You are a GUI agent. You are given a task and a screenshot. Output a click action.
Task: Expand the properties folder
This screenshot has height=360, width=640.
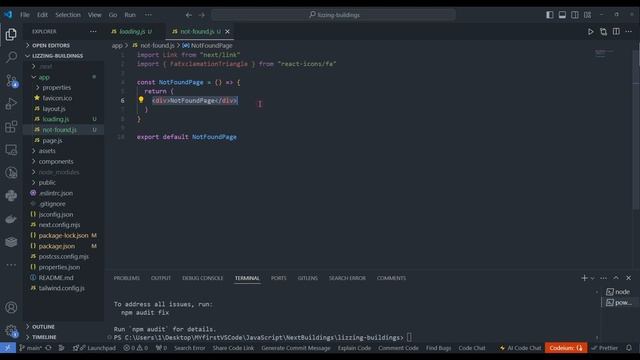pyautogui.click(x=56, y=87)
